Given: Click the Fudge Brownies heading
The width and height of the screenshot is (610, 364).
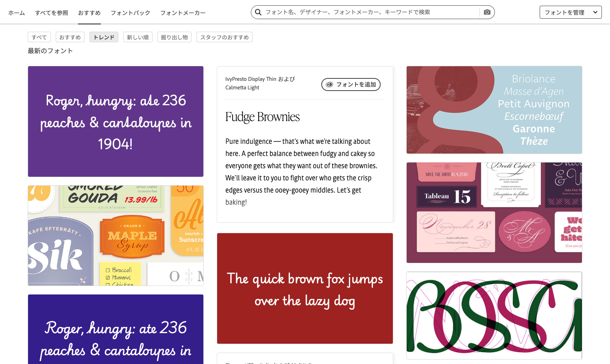Looking at the screenshot, I should [263, 117].
